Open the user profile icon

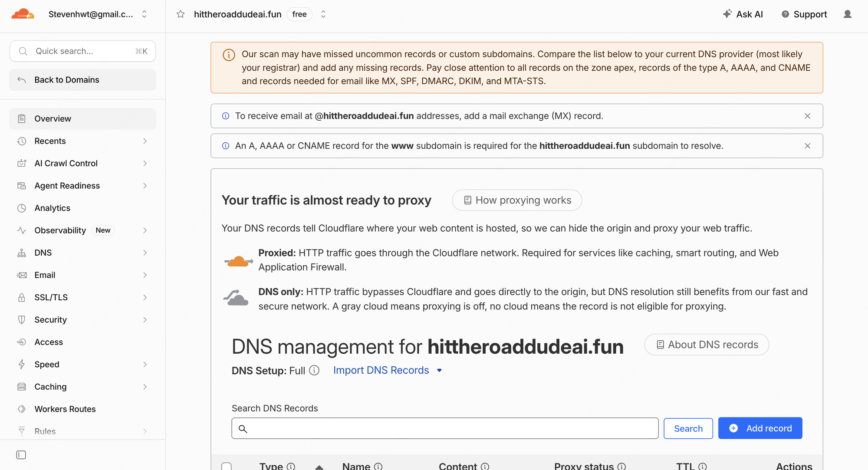coord(847,14)
